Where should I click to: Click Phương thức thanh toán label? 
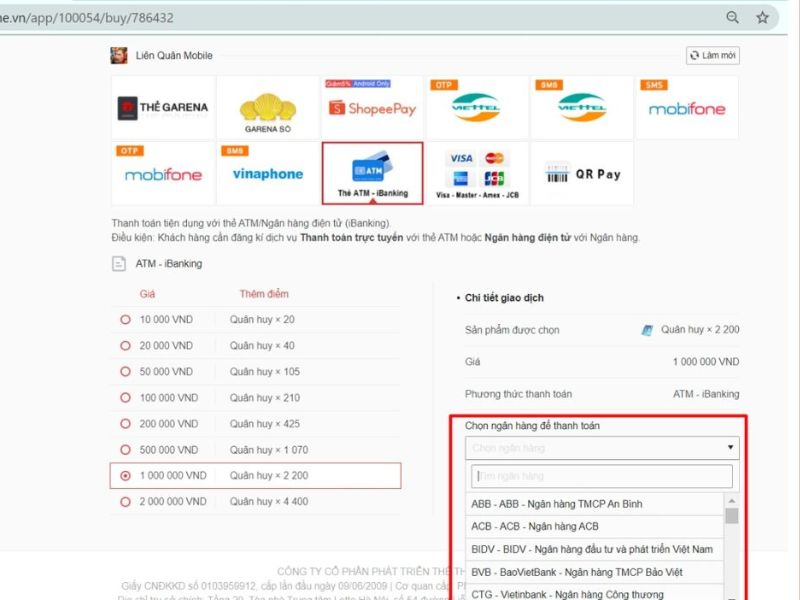(x=518, y=394)
